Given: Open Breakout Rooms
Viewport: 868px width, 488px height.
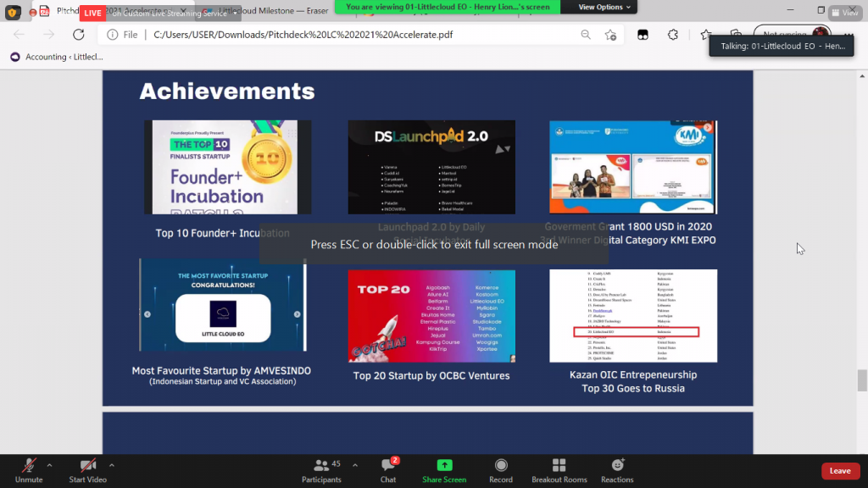Looking at the screenshot, I should point(559,471).
